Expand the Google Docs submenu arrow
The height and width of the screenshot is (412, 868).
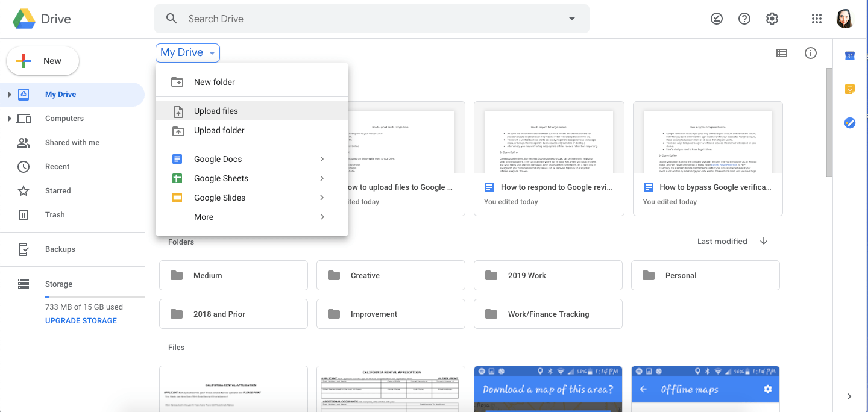click(322, 159)
